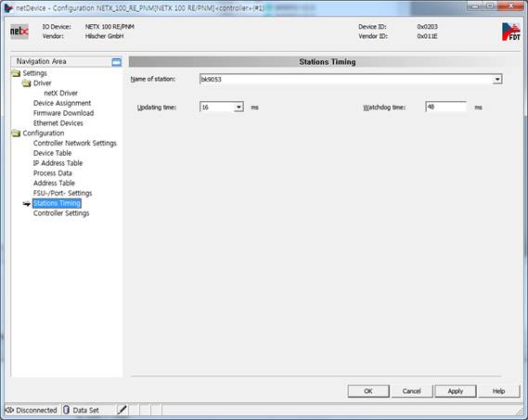The width and height of the screenshot is (528, 420).
Task: Select Controller Network Settings in navigation
Action: tap(75, 144)
